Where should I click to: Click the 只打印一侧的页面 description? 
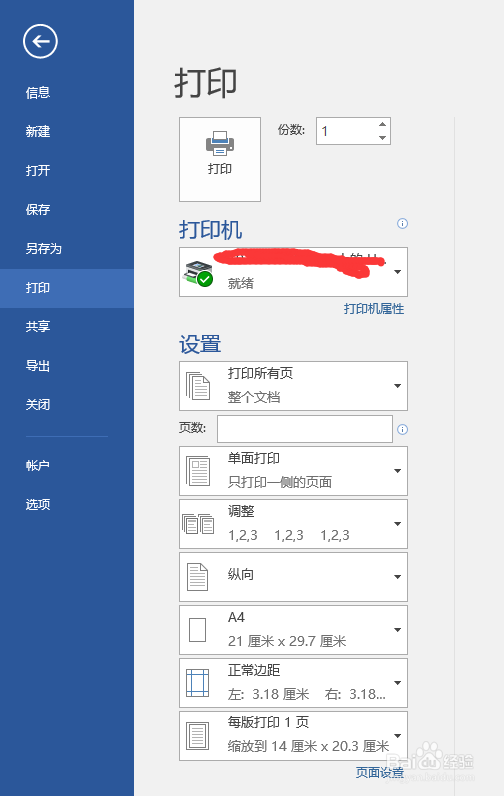point(280,482)
